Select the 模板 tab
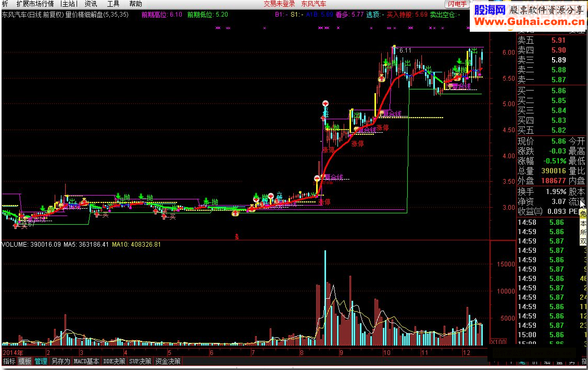 [x=25, y=361]
